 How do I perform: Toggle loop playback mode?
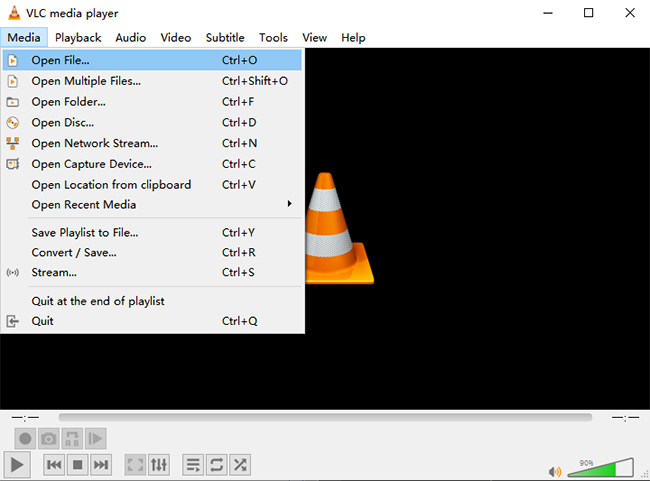(216, 465)
